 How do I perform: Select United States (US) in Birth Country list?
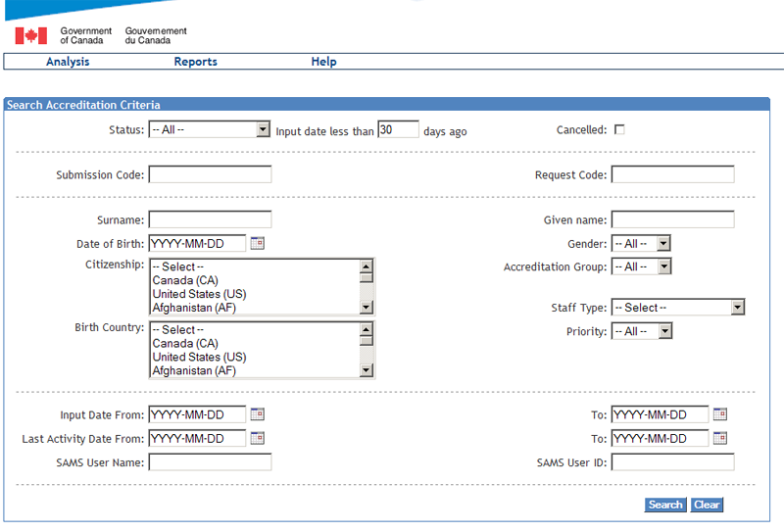tap(255, 357)
